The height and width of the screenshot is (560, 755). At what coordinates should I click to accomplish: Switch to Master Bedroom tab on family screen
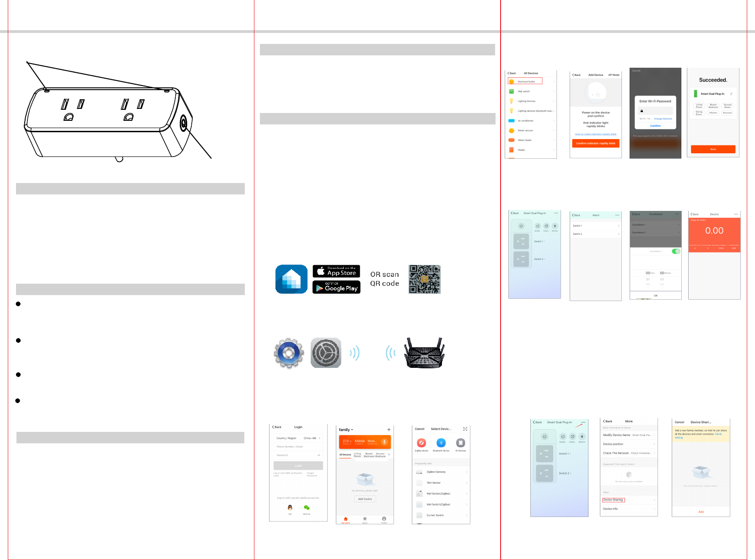369,455
